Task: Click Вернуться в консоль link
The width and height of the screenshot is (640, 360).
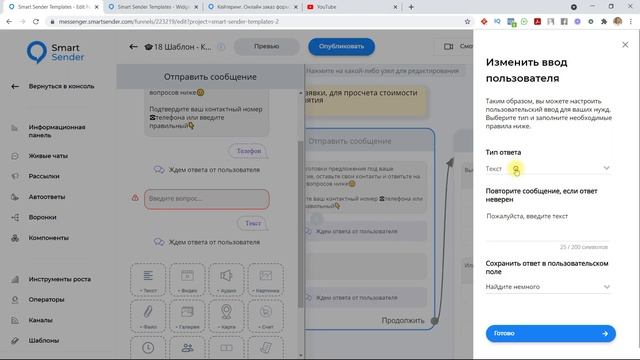Action: (61, 86)
